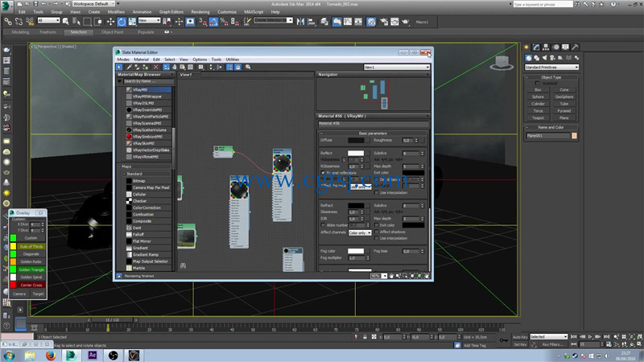The height and width of the screenshot is (362, 644).
Task: Toggle Affect shadows checkbox
Action: pyautogui.click(x=376, y=232)
